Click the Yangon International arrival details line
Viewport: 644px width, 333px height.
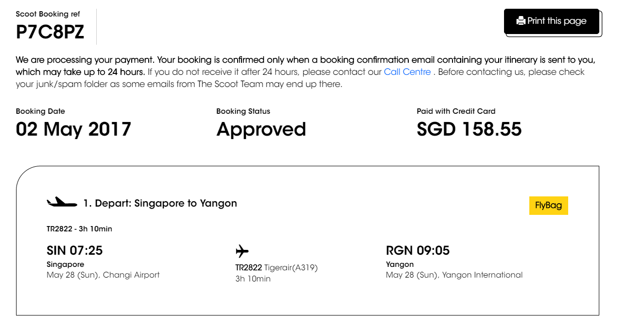454,275
